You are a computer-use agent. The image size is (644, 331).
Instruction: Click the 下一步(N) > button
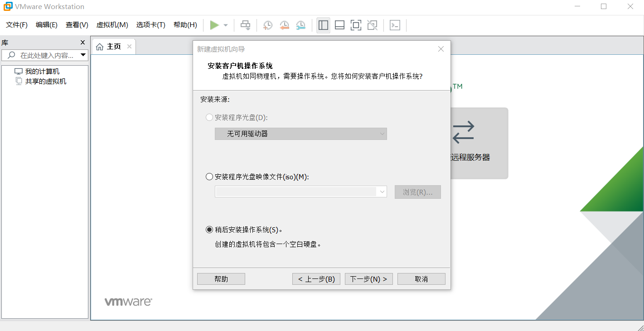point(368,279)
